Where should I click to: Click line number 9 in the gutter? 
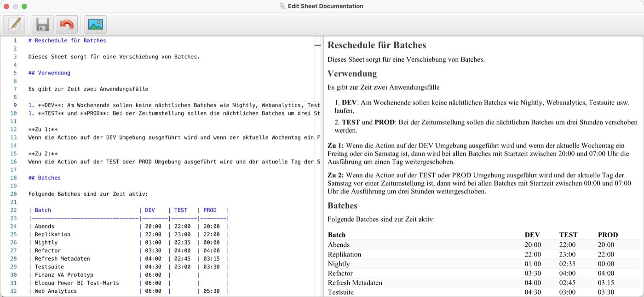point(15,105)
